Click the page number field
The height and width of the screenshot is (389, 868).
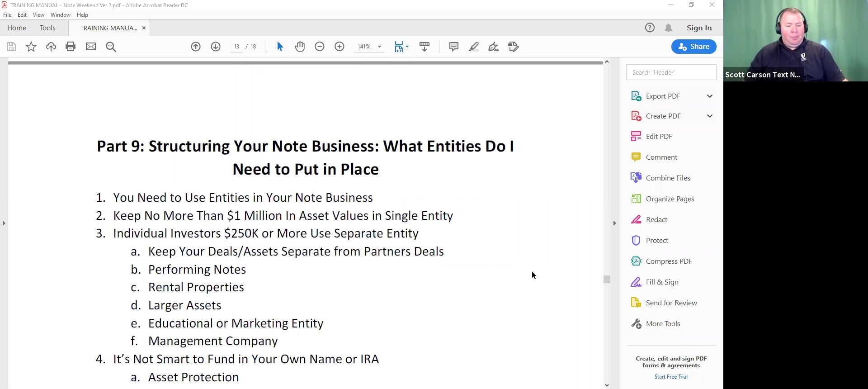pos(236,47)
